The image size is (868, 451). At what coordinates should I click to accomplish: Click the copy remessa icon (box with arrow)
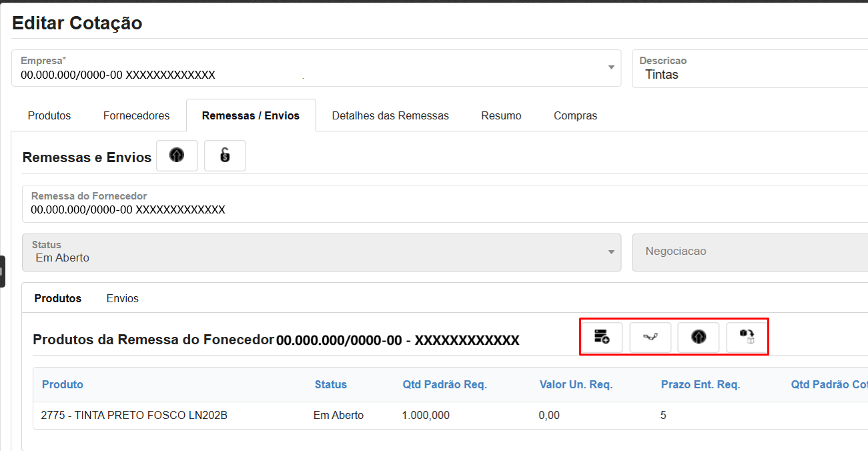(x=747, y=337)
